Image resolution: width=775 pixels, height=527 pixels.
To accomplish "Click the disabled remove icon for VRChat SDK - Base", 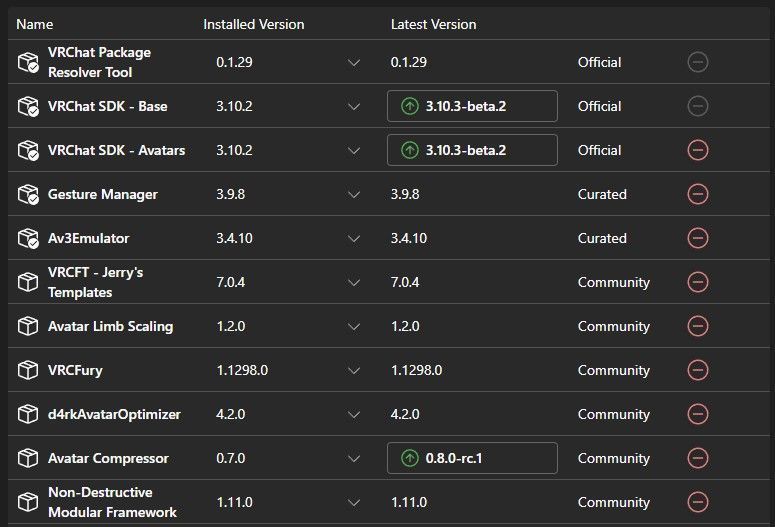I will click(x=698, y=106).
